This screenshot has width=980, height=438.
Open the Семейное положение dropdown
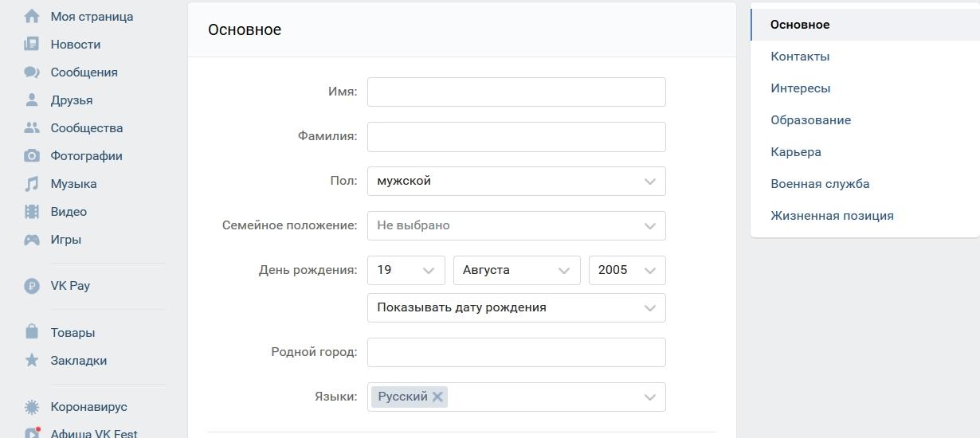(516, 225)
